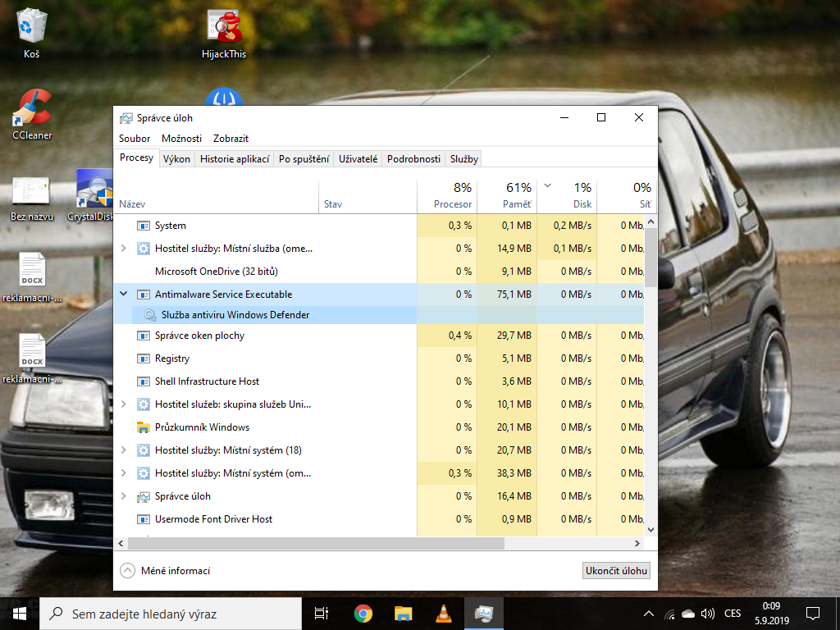
Task: Collapse the Antimalware Service Executable group
Action: (x=124, y=294)
